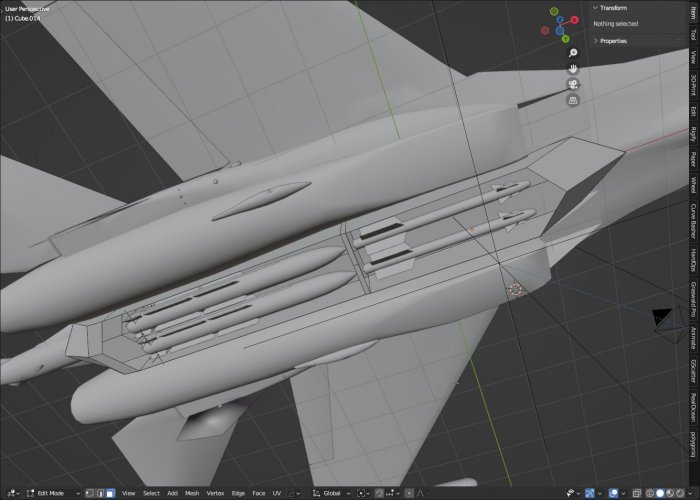Open the Grasswald Pro sidebar tab

pyautogui.click(x=693, y=299)
